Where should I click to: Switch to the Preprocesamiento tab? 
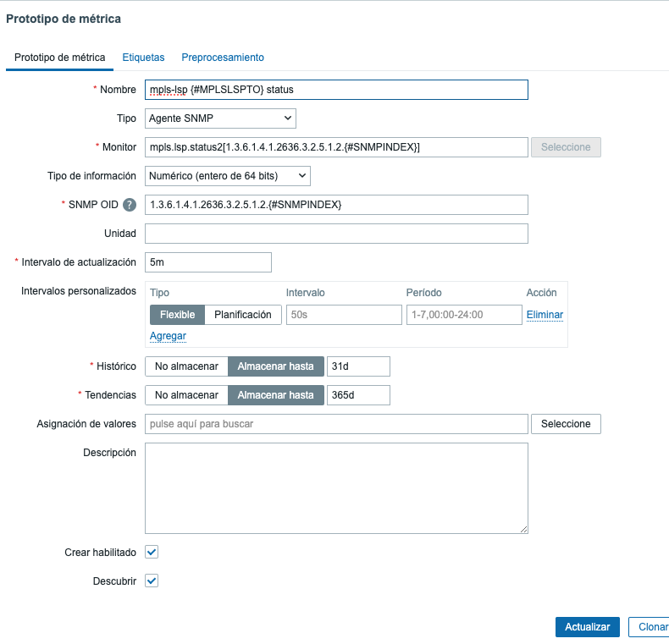tap(223, 58)
